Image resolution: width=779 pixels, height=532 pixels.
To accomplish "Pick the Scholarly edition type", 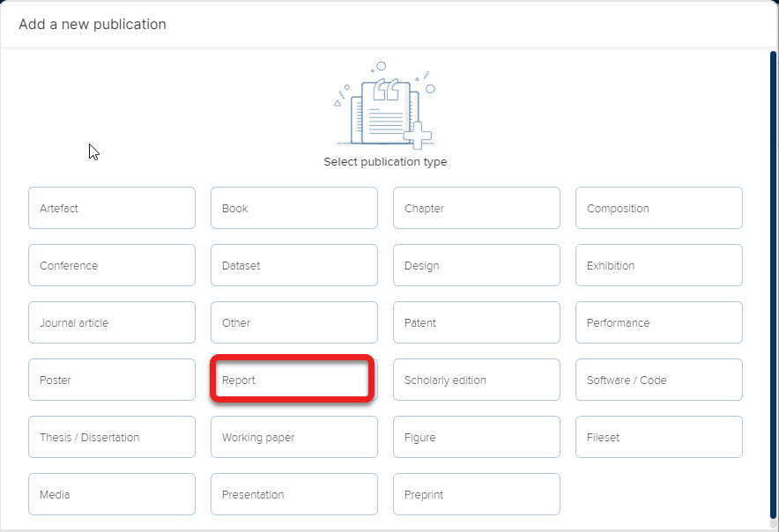I will [x=477, y=380].
